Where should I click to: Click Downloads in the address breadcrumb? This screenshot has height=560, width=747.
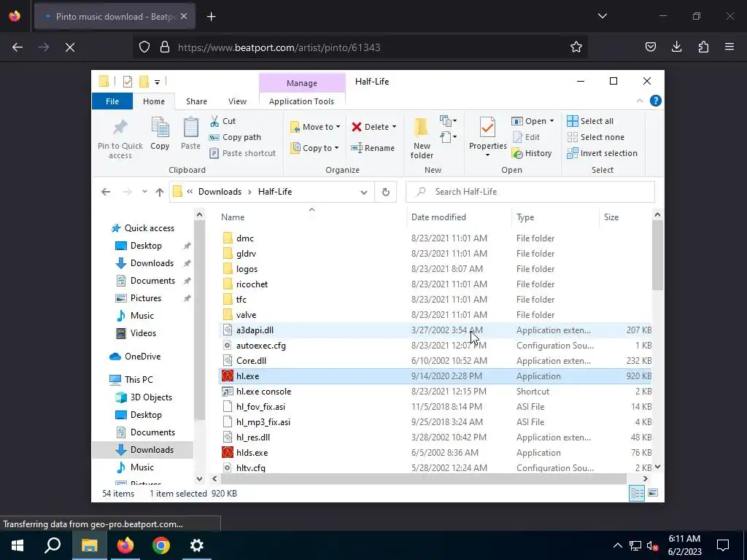click(x=220, y=192)
